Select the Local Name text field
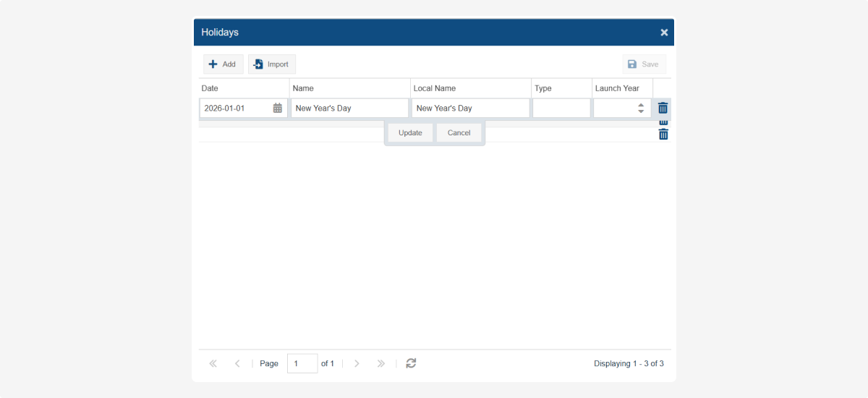Screen dimensions: 868x398 pos(470,109)
